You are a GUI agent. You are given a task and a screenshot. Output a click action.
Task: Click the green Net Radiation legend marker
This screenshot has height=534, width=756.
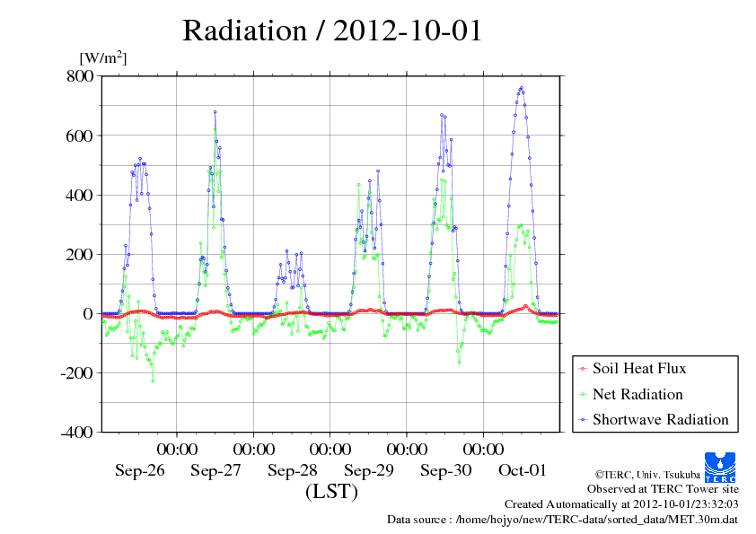(x=583, y=395)
